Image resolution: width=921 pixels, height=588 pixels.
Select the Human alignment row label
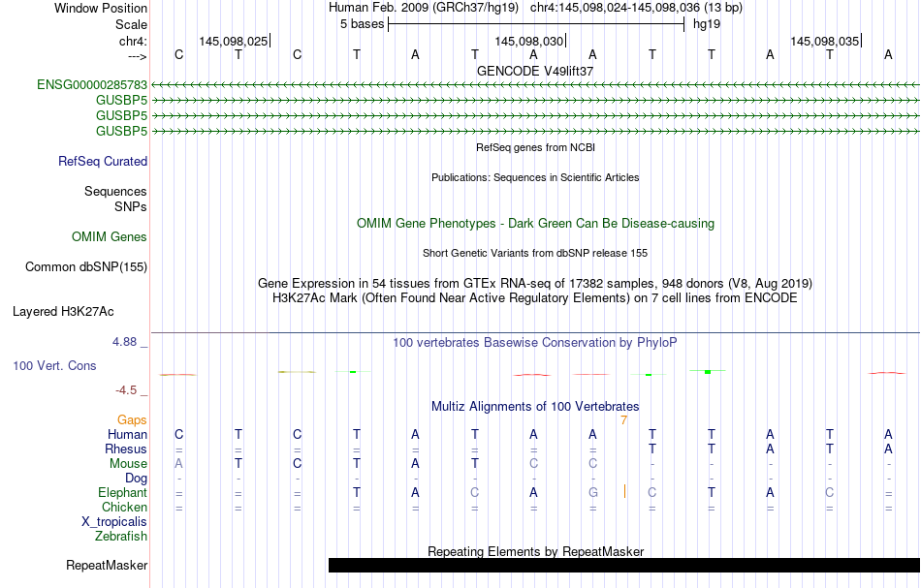[x=127, y=435]
